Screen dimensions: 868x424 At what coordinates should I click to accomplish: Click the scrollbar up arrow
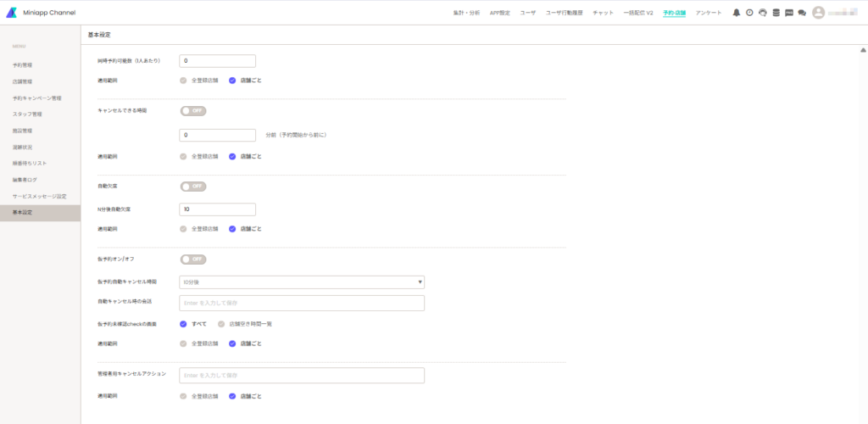pyautogui.click(x=861, y=51)
